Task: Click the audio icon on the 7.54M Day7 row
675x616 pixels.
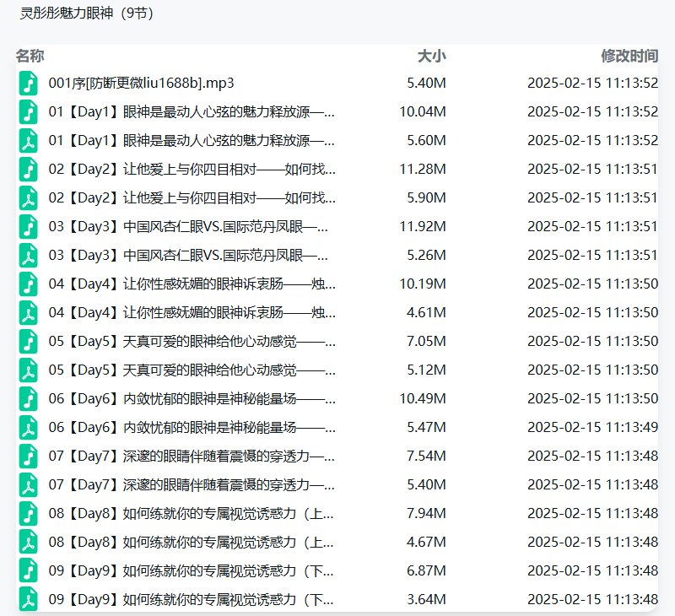Action: [x=29, y=457]
